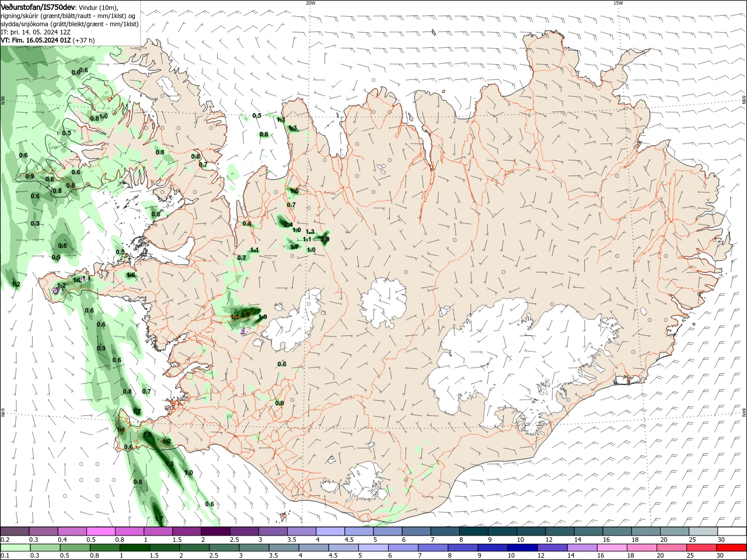Pick the upper scale swatch between 0.5 and 0.8
This screenshot has width=747, height=560.
100,531
